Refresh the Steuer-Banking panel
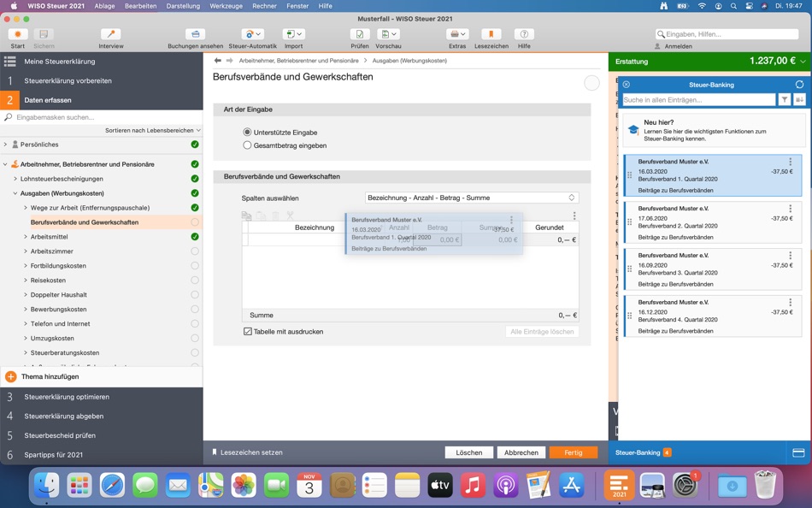The width and height of the screenshot is (812, 508). pos(800,83)
